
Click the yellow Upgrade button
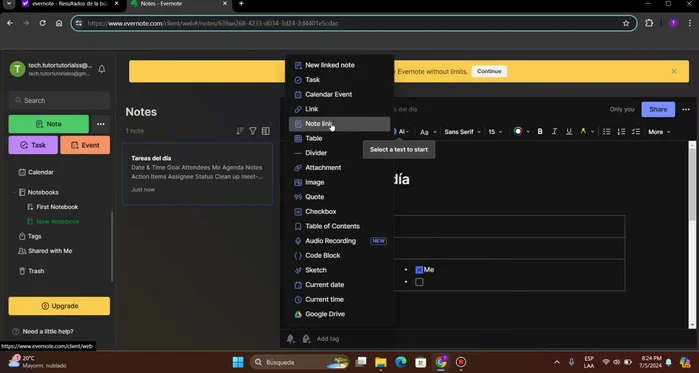coord(59,306)
